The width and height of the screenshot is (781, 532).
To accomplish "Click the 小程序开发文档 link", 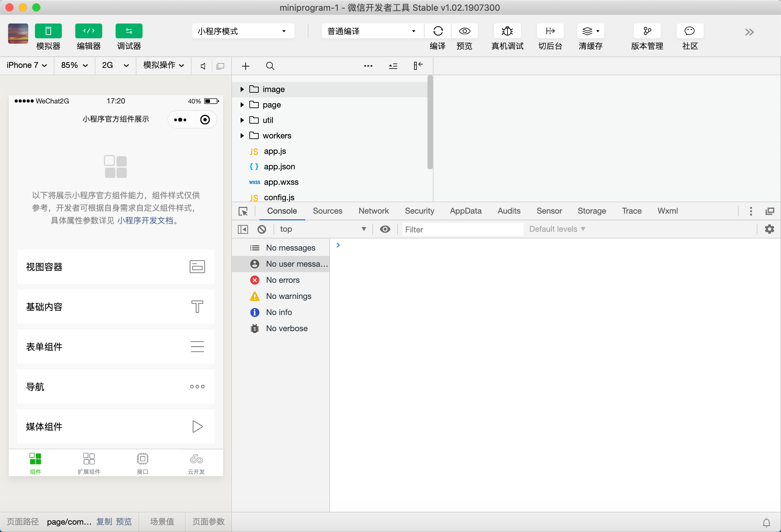I will pos(145,221).
